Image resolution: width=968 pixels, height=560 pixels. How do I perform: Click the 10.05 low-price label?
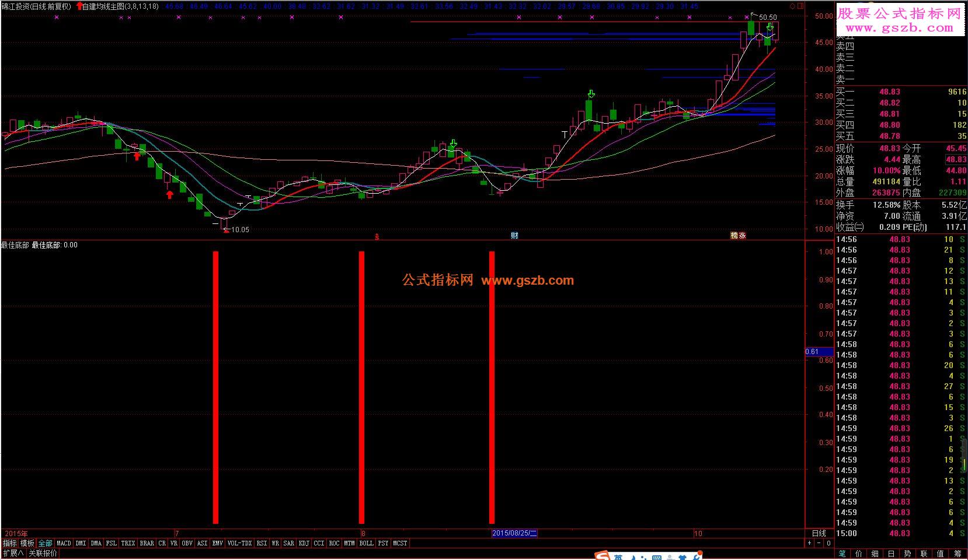(x=240, y=230)
